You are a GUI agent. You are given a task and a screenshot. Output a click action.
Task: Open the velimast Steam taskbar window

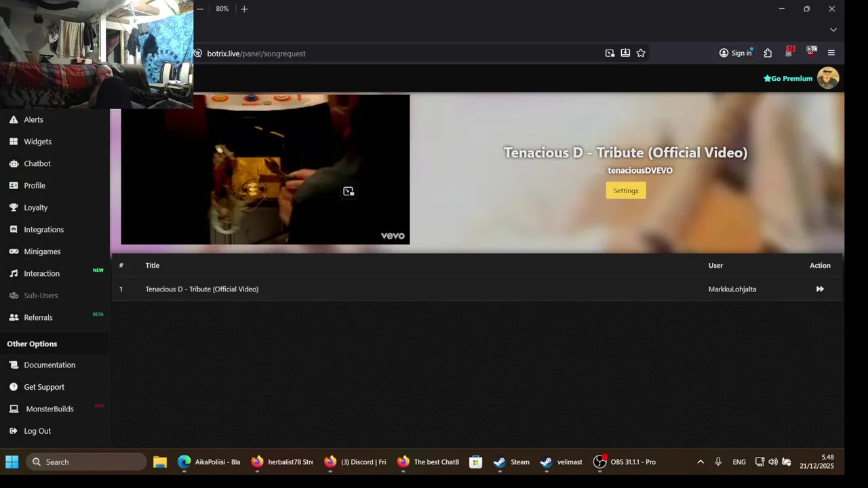(561, 462)
